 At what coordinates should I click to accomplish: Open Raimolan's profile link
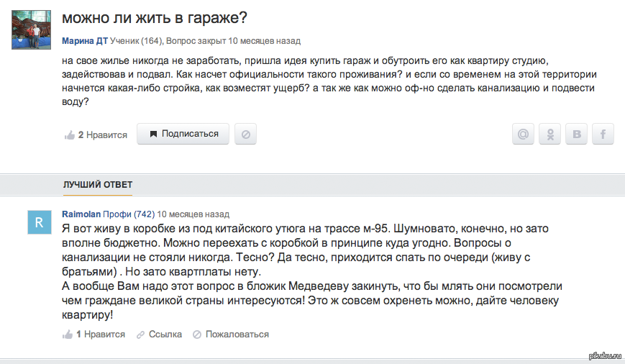tap(81, 214)
